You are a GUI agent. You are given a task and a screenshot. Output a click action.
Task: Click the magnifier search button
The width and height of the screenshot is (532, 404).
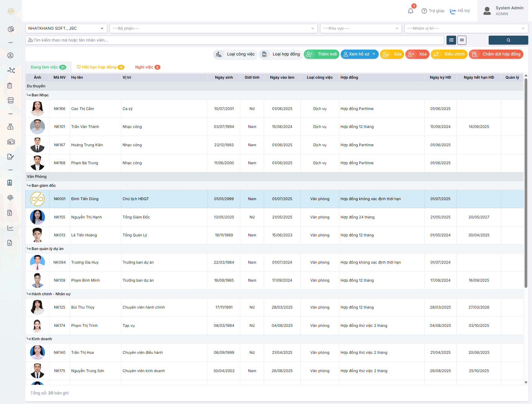pyautogui.click(x=508, y=40)
